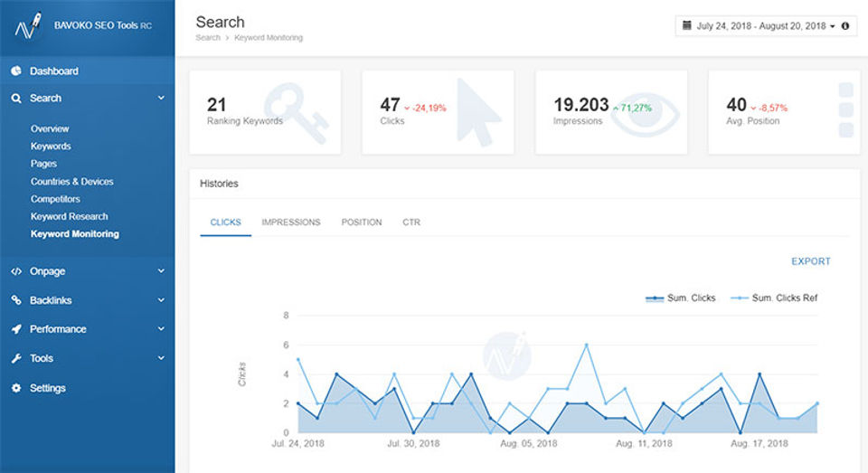Expand the Tools section chevron

tap(161, 358)
